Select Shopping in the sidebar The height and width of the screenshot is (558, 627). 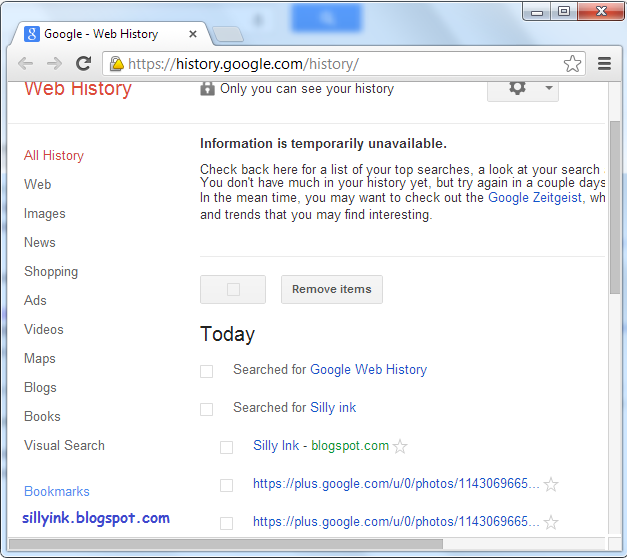(x=51, y=272)
